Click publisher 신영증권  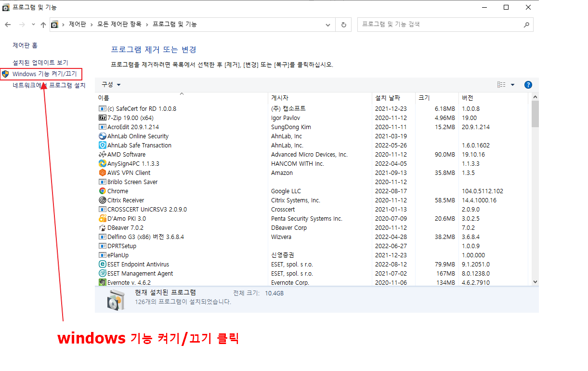[x=283, y=255]
